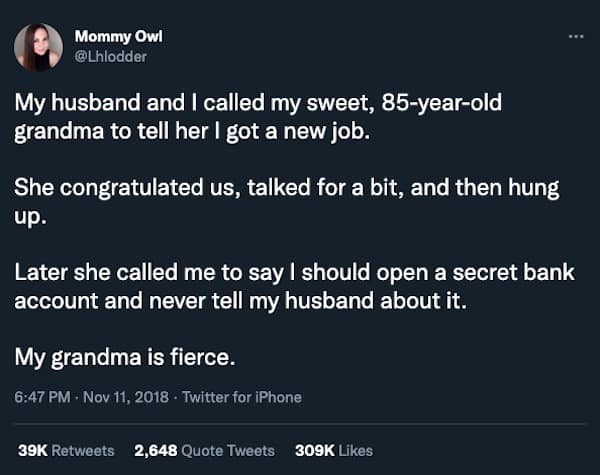This screenshot has height=475, width=600.
Task: Click the Nov 11, 2018 date
Action: [x=125, y=397]
